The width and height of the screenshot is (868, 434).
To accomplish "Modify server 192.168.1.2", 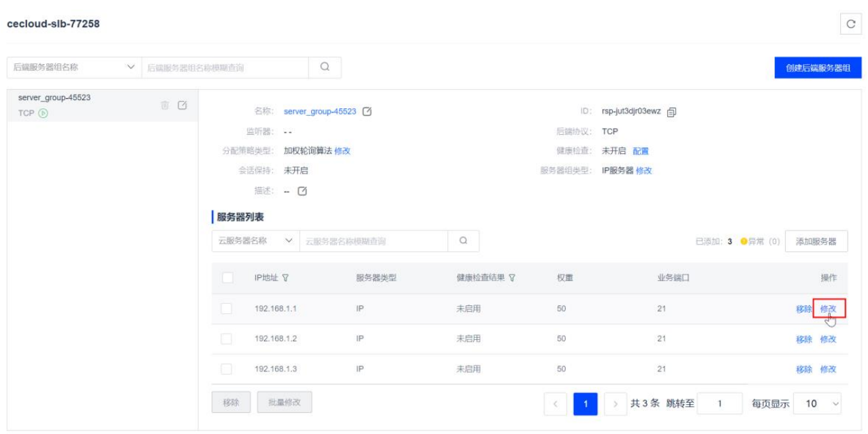I will pos(828,339).
